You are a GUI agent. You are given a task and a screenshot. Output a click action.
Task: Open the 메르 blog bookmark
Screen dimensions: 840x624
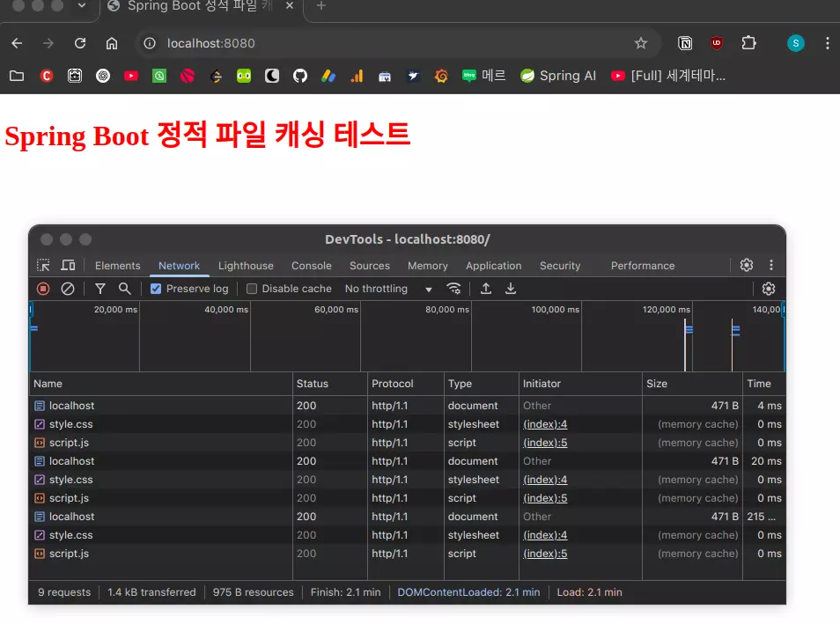click(483, 76)
